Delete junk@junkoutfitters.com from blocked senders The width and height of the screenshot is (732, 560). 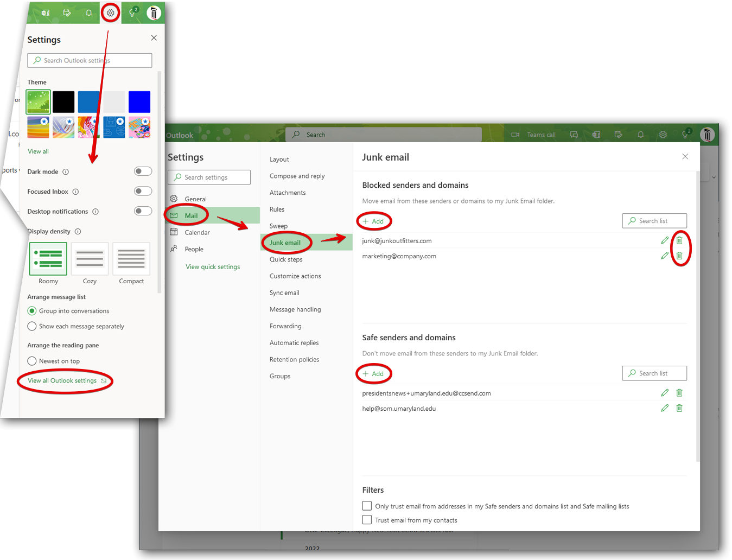point(679,240)
